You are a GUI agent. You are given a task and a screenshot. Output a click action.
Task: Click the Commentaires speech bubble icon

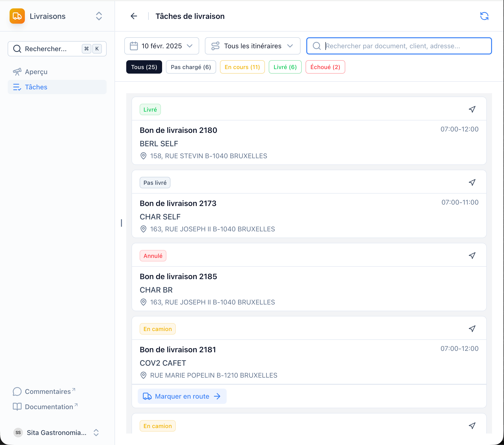pyautogui.click(x=17, y=391)
